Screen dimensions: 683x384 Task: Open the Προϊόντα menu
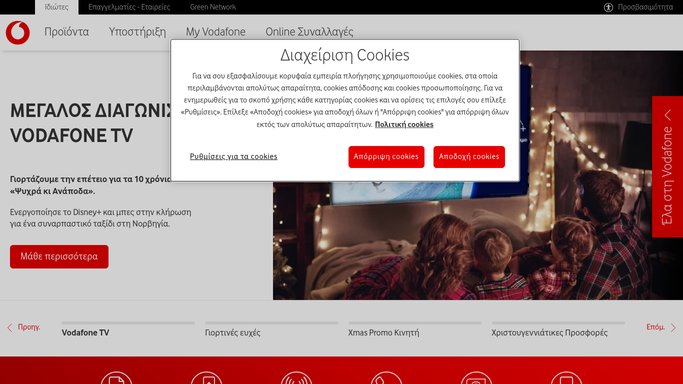point(66,32)
